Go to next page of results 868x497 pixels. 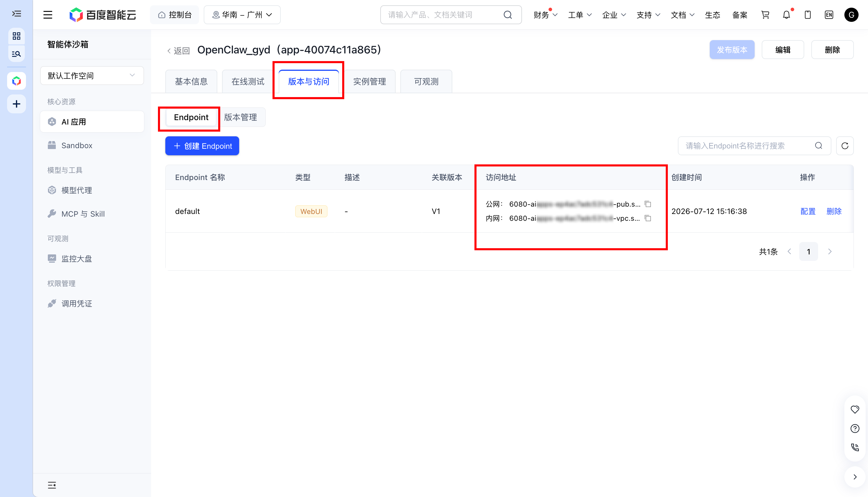830,251
